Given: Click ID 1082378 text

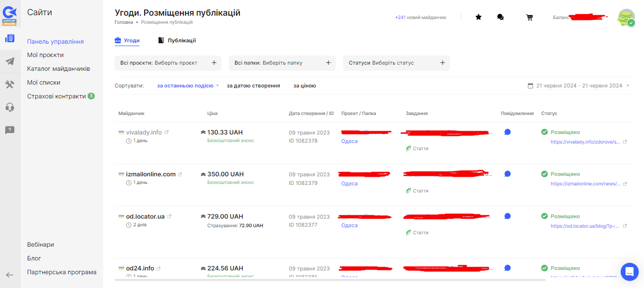Looking at the screenshot, I should click(303, 141).
